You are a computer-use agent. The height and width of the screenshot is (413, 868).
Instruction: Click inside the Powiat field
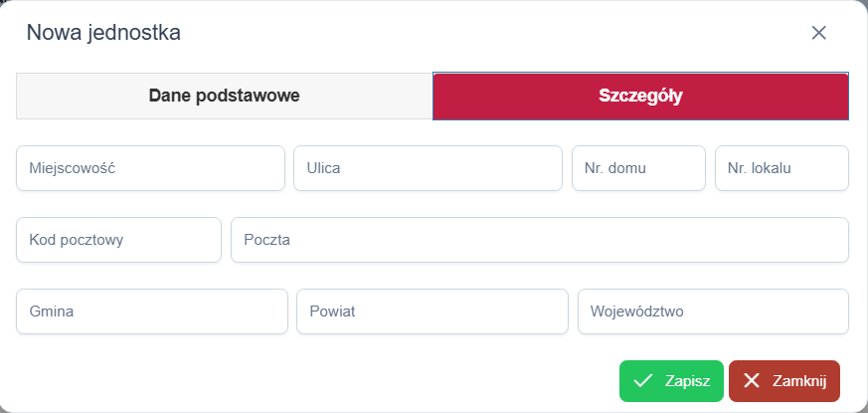click(432, 311)
